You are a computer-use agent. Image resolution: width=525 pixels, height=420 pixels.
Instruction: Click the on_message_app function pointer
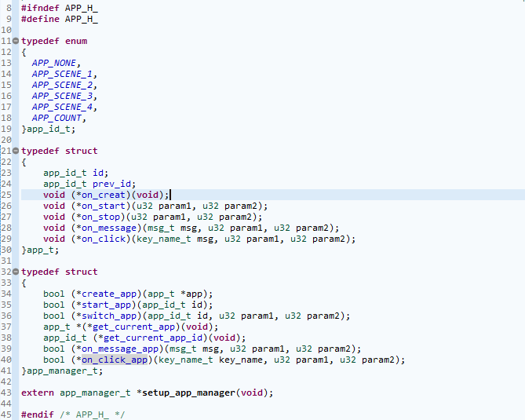click(120, 349)
